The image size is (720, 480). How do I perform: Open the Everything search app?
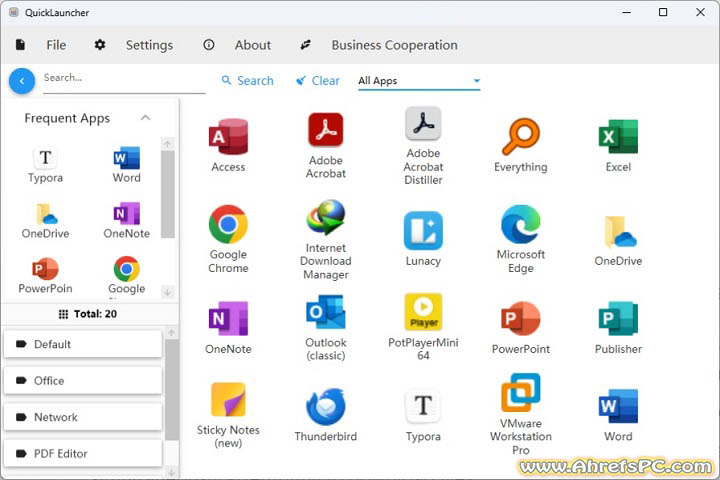[x=520, y=145]
